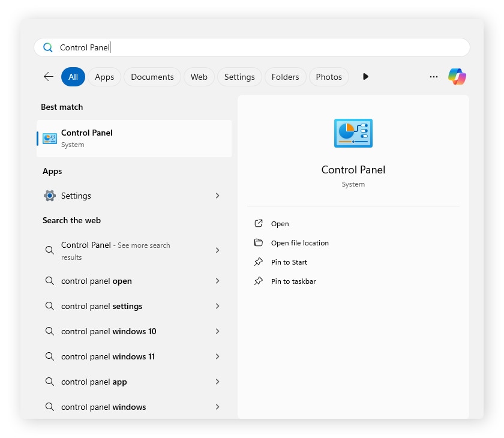This screenshot has height=438, width=504.
Task: Expand chevron for 'control panel windows 11'
Action: (x=218, y=356)
